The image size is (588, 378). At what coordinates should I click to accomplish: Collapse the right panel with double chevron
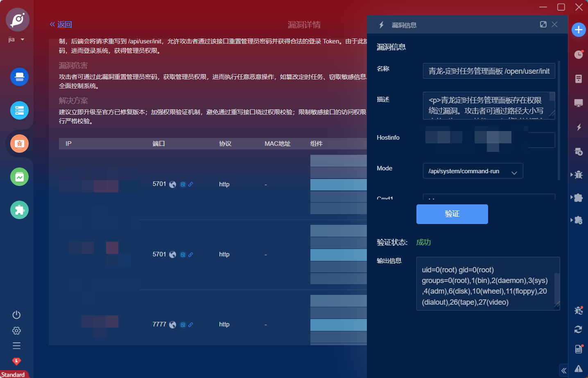(564, 371)
